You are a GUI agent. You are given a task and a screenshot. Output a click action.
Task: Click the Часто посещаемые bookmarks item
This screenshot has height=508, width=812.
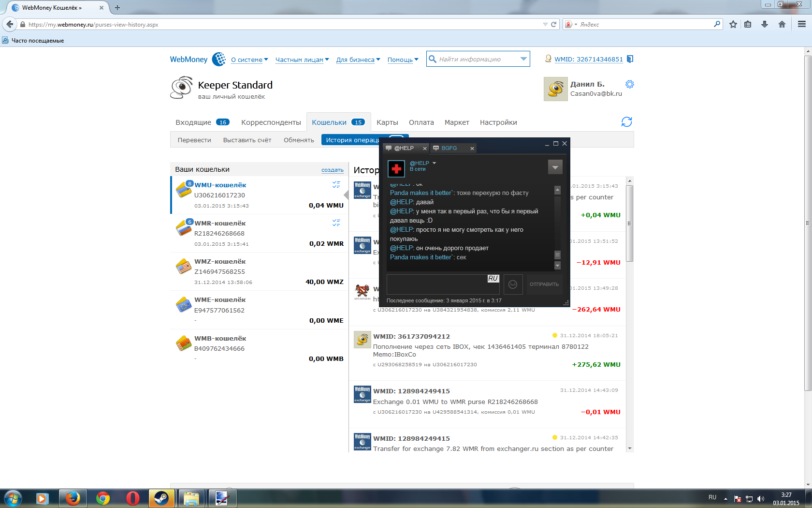pos(33,41)
